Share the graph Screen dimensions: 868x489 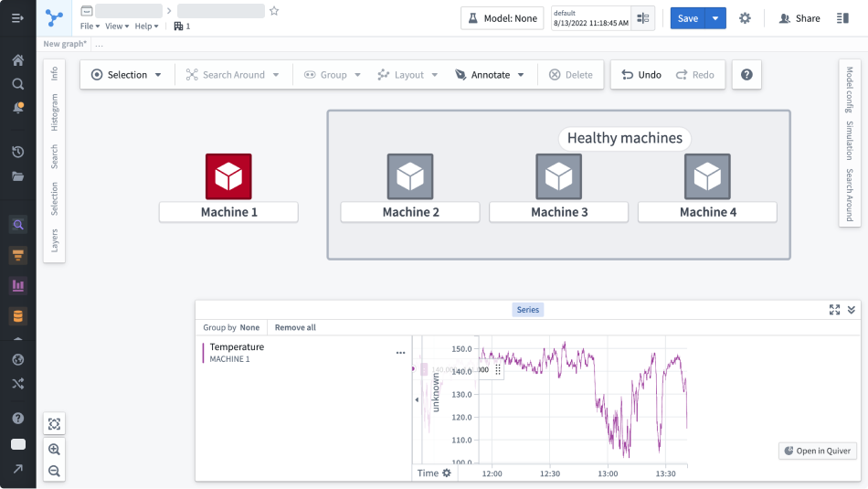click(x=799, y=18)
